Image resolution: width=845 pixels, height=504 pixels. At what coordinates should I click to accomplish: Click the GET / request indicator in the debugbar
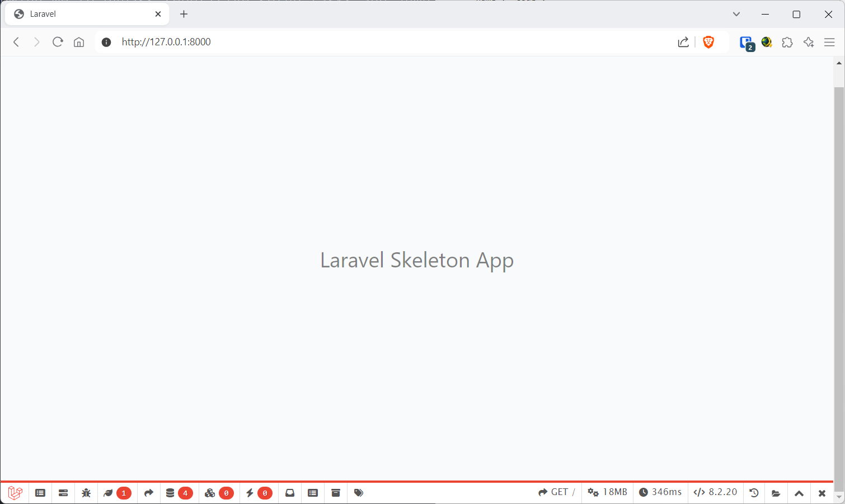(x=557, y=492)
